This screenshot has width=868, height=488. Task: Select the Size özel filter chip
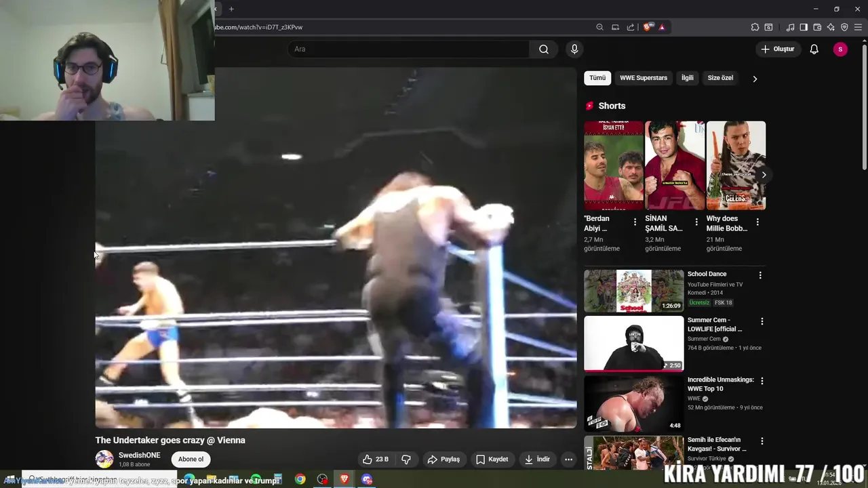pyautogui.click(x=720, y=78)
